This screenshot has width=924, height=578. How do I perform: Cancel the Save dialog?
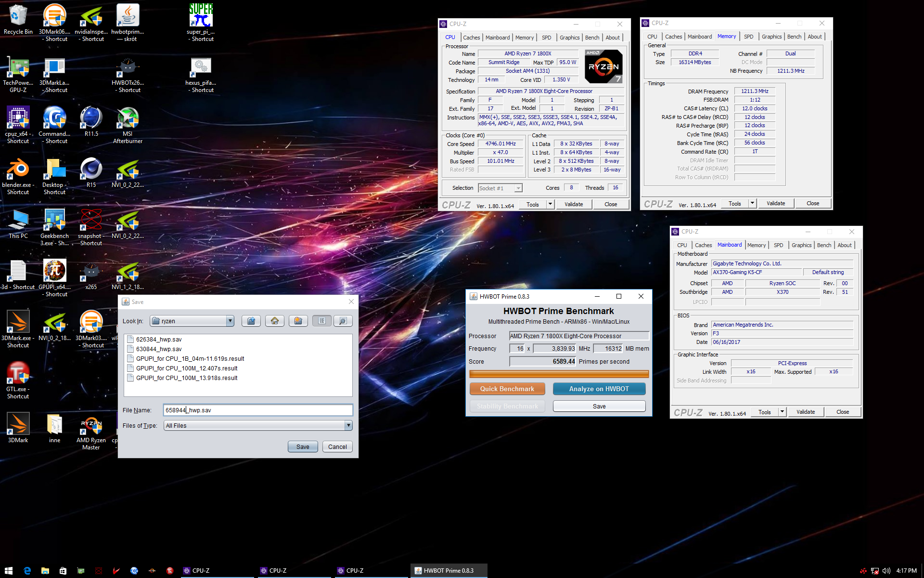(337, 447)
